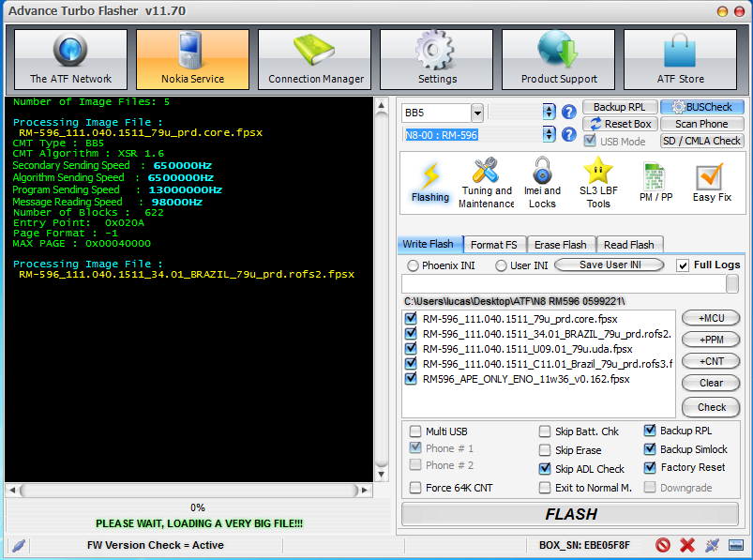Run BUSCheck with gear icon
The image size is (753, 560).
coord(702,107)
